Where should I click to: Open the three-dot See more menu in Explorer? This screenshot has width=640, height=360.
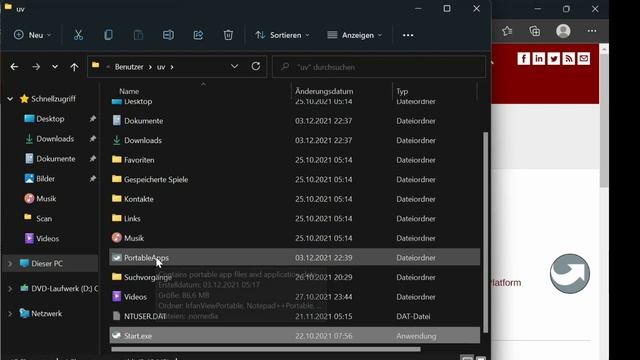point(408,36)
